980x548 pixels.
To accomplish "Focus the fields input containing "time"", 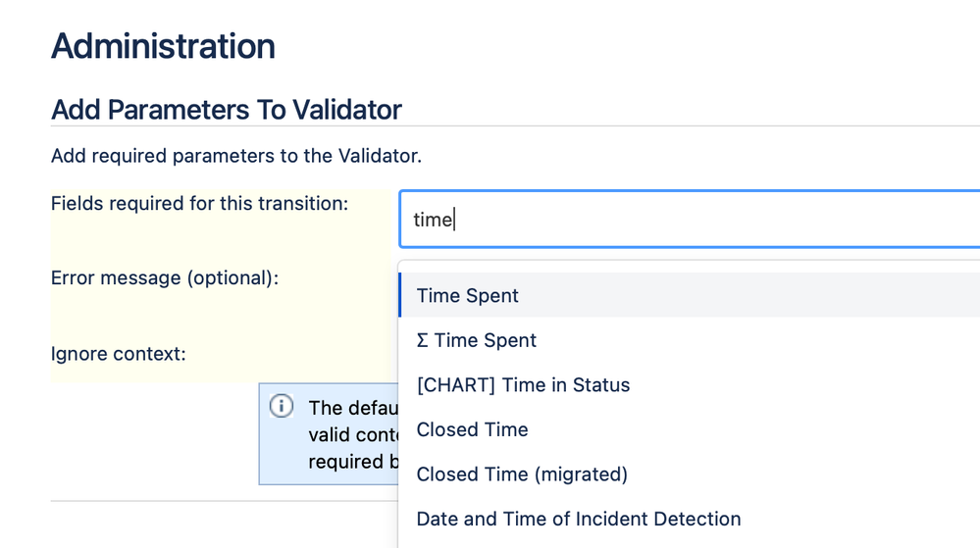I will 690,220.
